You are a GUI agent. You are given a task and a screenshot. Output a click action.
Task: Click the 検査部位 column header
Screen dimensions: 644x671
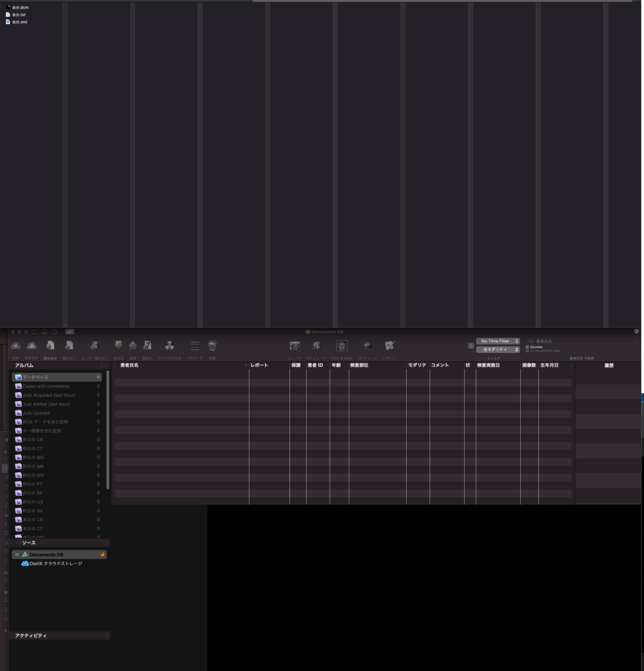click(378, 365)
